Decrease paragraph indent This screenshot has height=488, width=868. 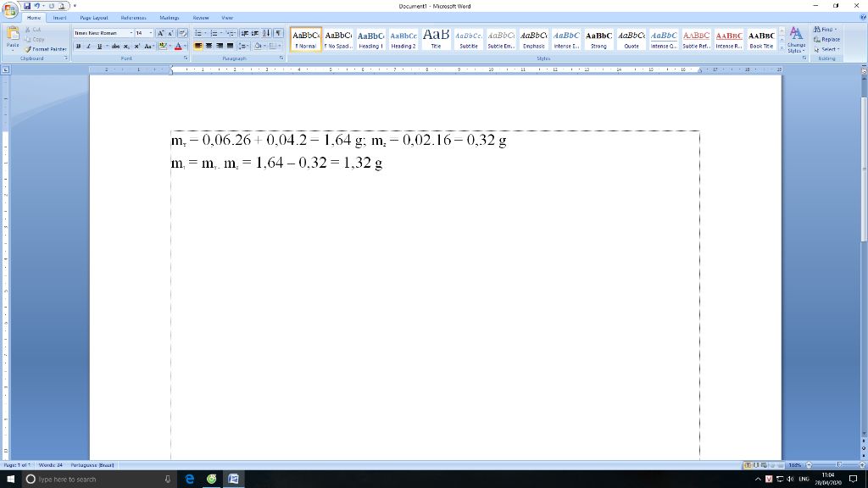(245, 33)
